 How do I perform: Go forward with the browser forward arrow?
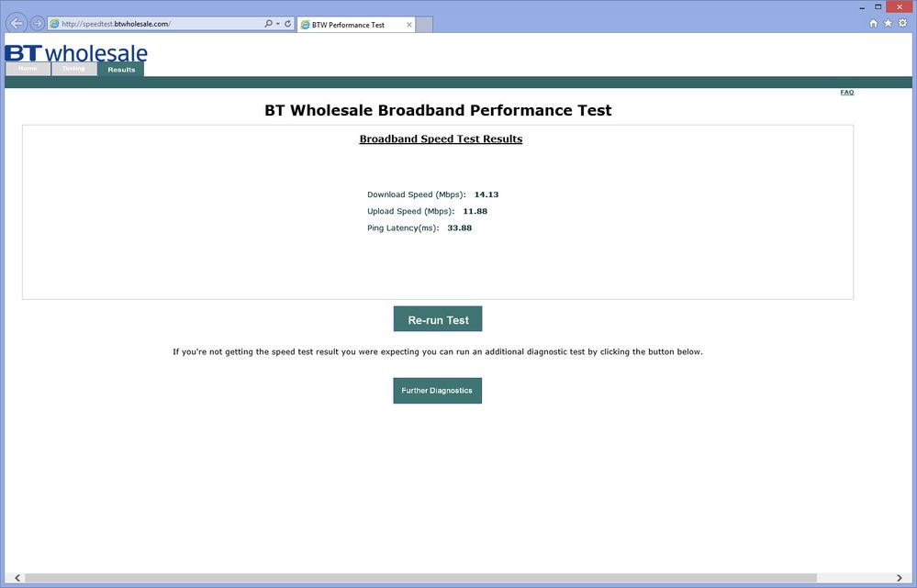click(38, 23)
